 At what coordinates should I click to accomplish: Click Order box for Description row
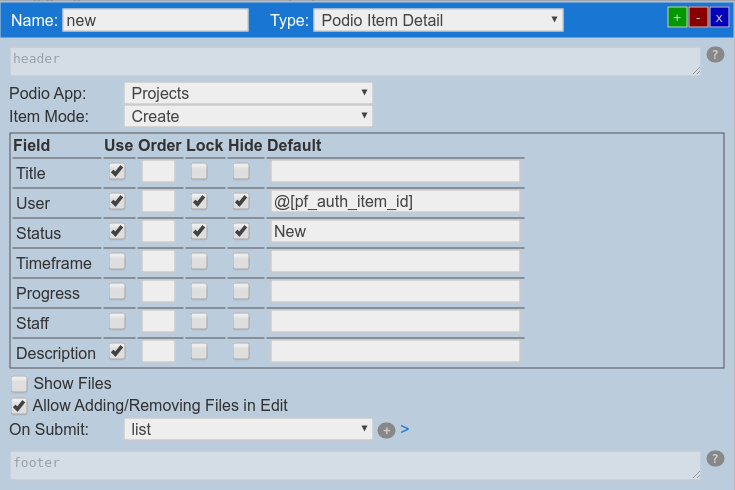158,351
